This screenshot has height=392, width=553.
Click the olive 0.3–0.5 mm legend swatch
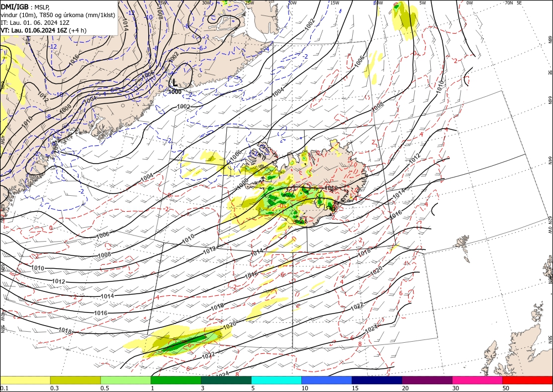[75, 380]
